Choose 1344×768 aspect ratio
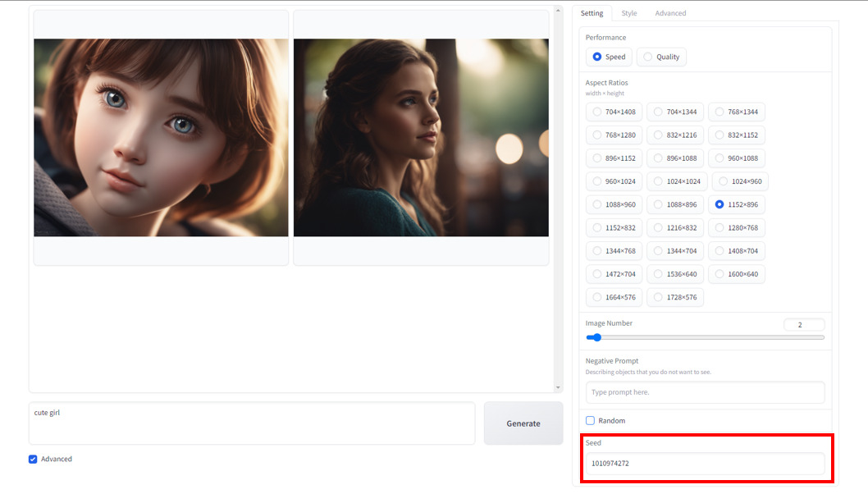Screen dimensions: 868x494 (x=614, y=251)
